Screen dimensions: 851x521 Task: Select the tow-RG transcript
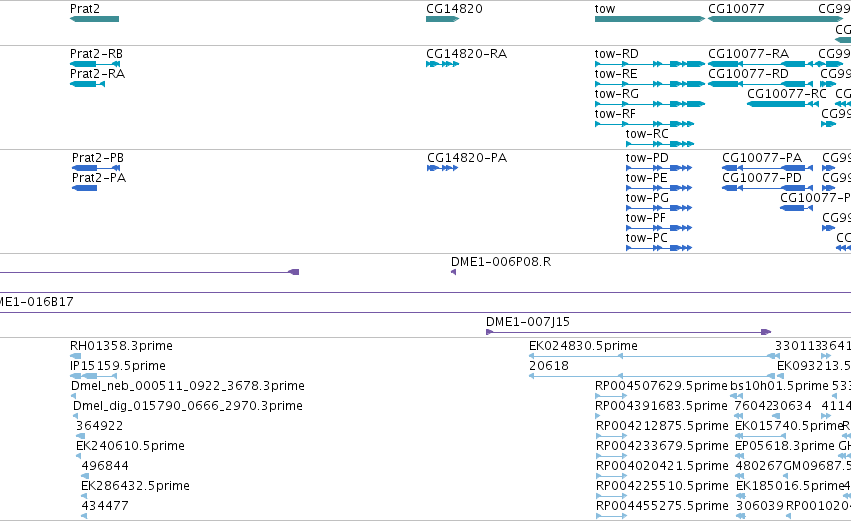(x=650, y=104)
